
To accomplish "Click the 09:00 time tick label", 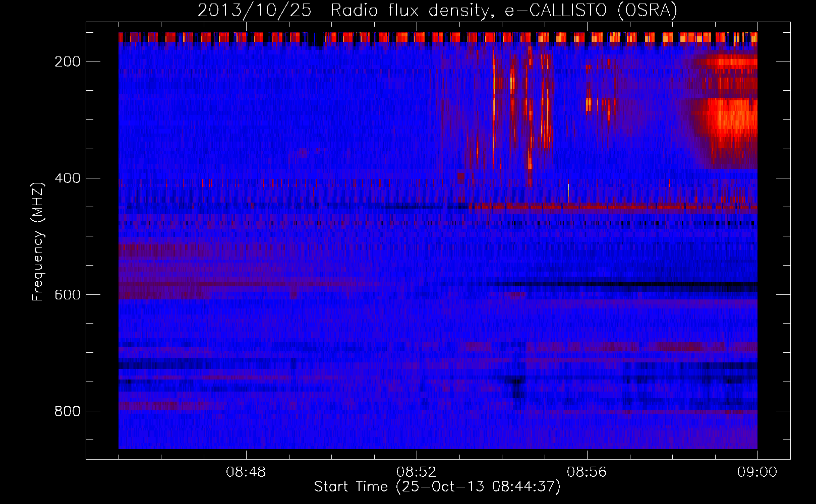I will click(x=757, y=472).
